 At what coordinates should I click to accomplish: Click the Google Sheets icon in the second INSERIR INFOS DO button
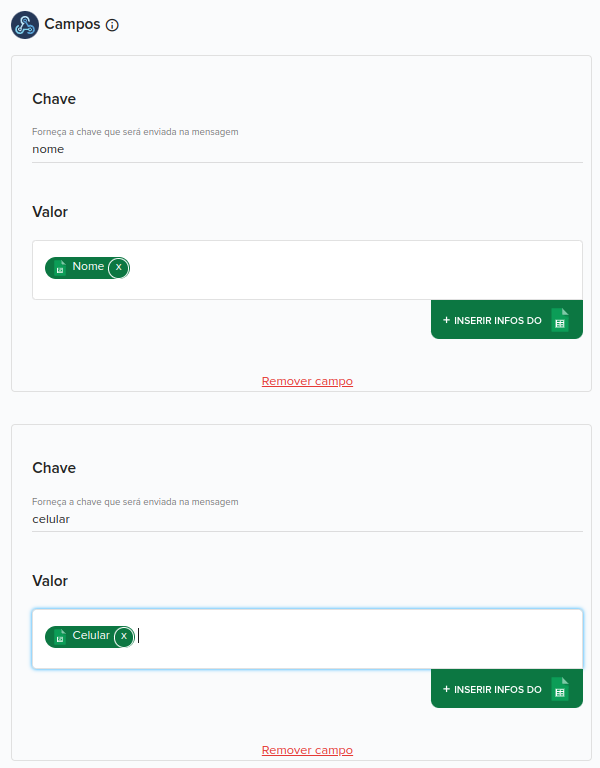[560, 689]
